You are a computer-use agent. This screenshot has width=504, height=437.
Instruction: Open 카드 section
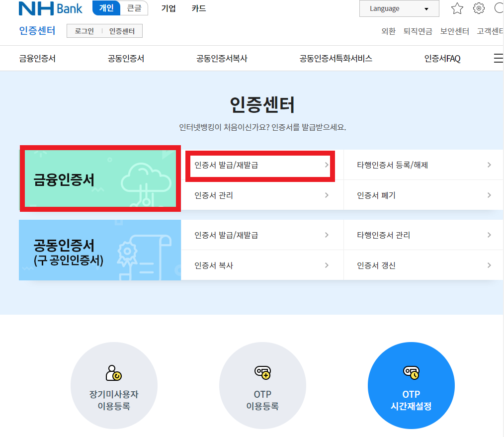199,8
